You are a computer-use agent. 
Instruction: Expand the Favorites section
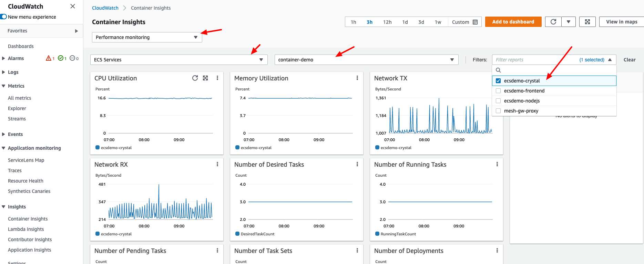coord(76,31)
